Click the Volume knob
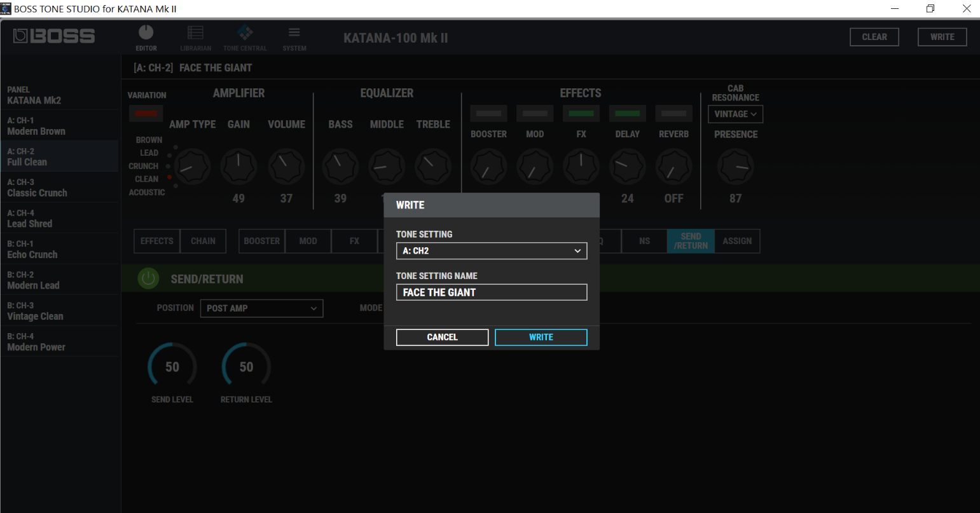The height and width of the screenshot is (513, 980). 286,167
